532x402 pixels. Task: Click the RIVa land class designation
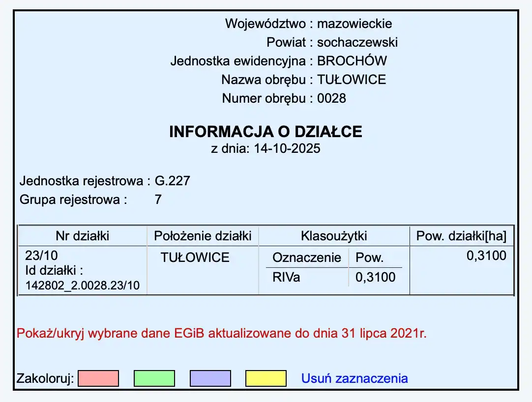pyautogui.click(x=286, y=277)
